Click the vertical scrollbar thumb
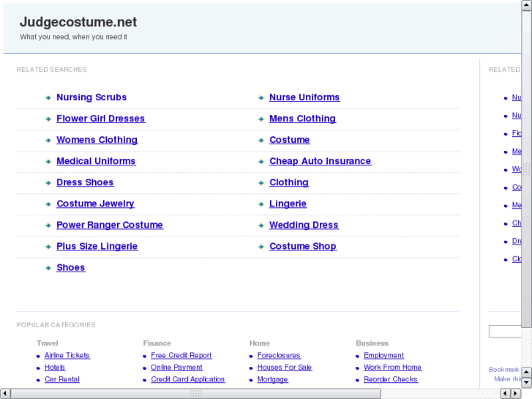 tap(526, 169)
